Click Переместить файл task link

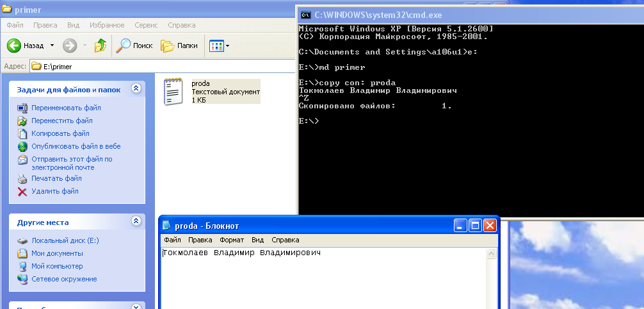pyautogui.click(x=61, y=121)
